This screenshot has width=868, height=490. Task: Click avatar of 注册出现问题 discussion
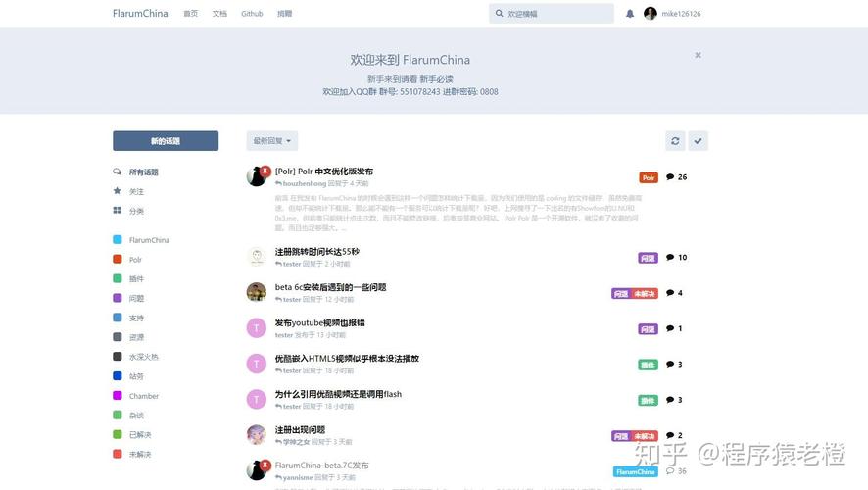(x=257, y=435)
